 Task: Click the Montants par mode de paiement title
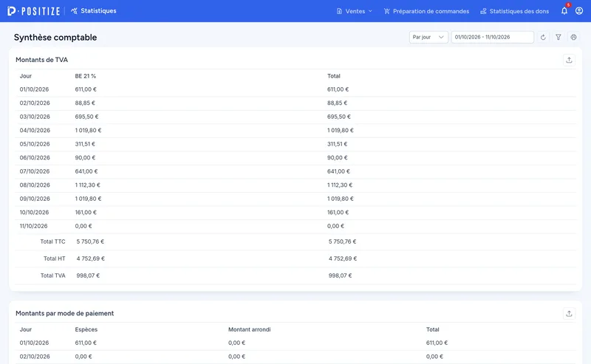[x=64, y=314]
